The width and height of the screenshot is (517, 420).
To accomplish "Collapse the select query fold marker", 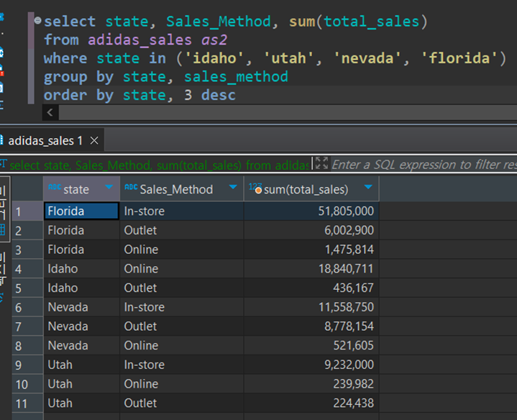I will 37,21.
